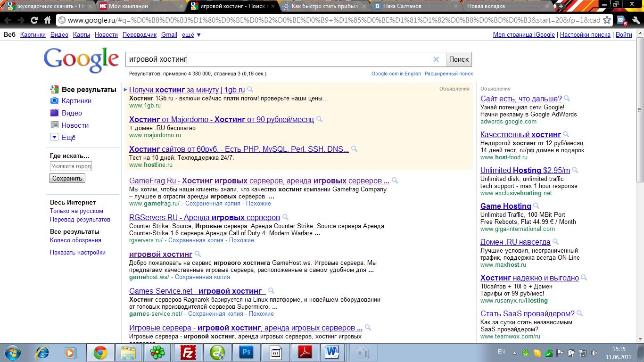Preview the 1gb.ru ad with magnifier
644x362 pixels.
point(250,90)
